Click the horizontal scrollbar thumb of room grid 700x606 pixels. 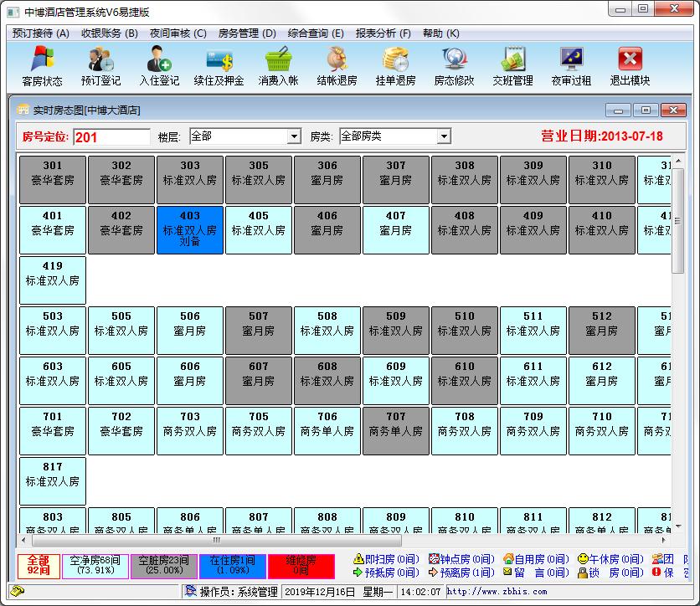point(217,541)
